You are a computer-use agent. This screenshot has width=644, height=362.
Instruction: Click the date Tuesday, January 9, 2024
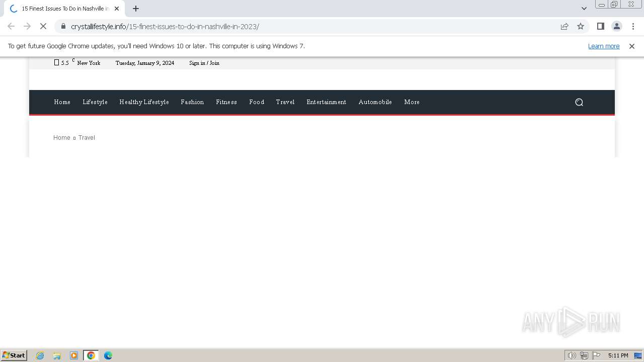pos(145,63)
